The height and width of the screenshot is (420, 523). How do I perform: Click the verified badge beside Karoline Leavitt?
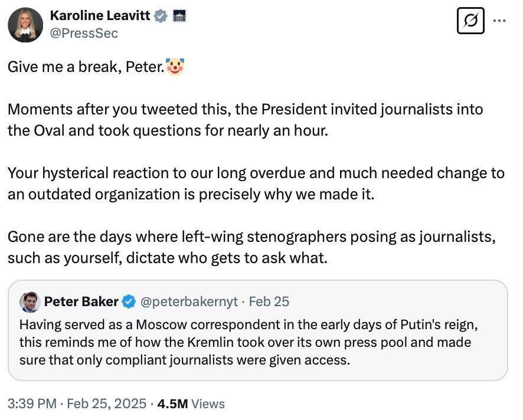pyautogui.click(x=161, y=17)
